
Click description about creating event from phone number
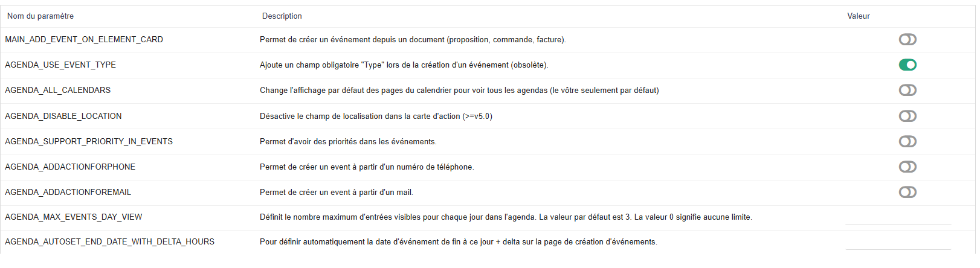point(367,167)
